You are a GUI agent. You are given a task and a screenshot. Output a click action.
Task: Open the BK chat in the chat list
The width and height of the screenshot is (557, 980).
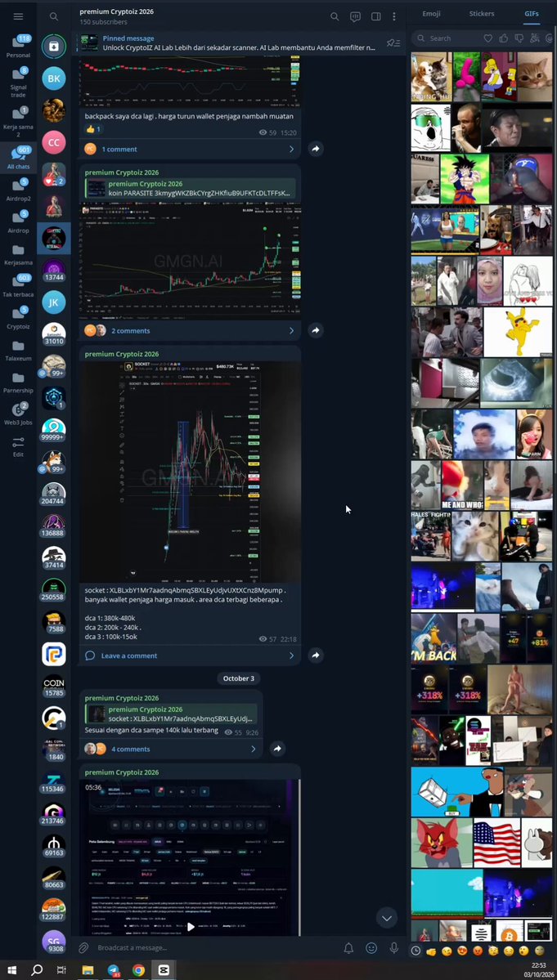tap(54, 78)
